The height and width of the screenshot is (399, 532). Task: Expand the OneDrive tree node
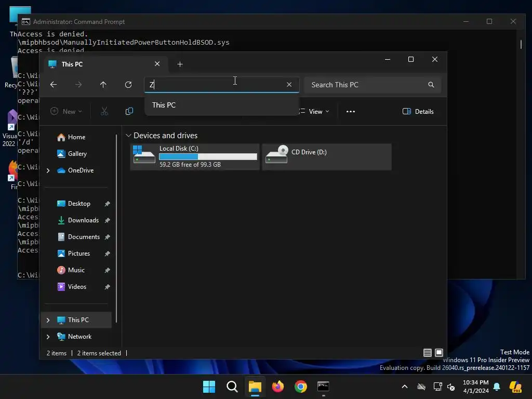tap(48, 170)
